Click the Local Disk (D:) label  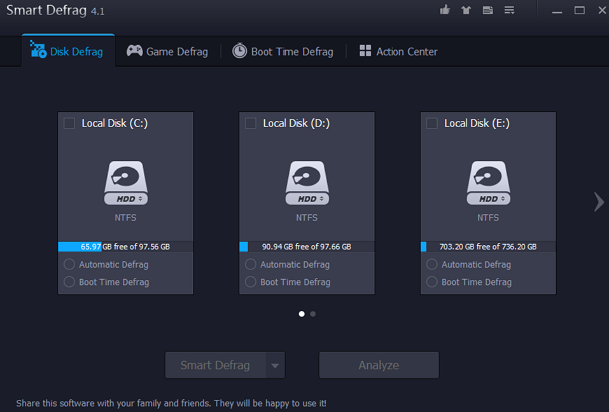[x=296, y=123]
